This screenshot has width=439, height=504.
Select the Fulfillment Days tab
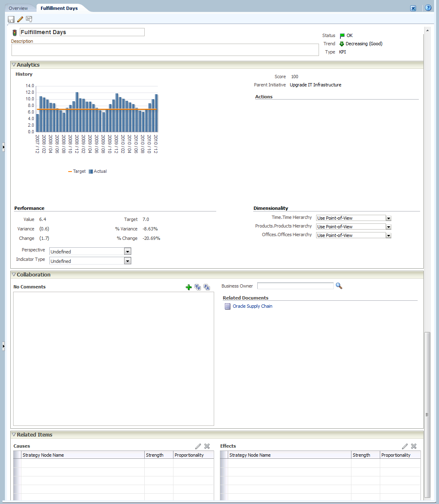pos(59,8)
